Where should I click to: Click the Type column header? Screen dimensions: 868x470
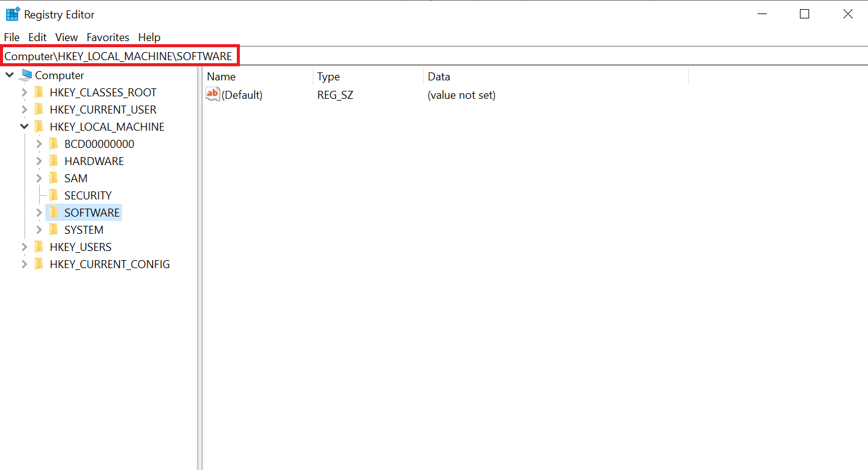pyautogui.click(x=368, y=77)
